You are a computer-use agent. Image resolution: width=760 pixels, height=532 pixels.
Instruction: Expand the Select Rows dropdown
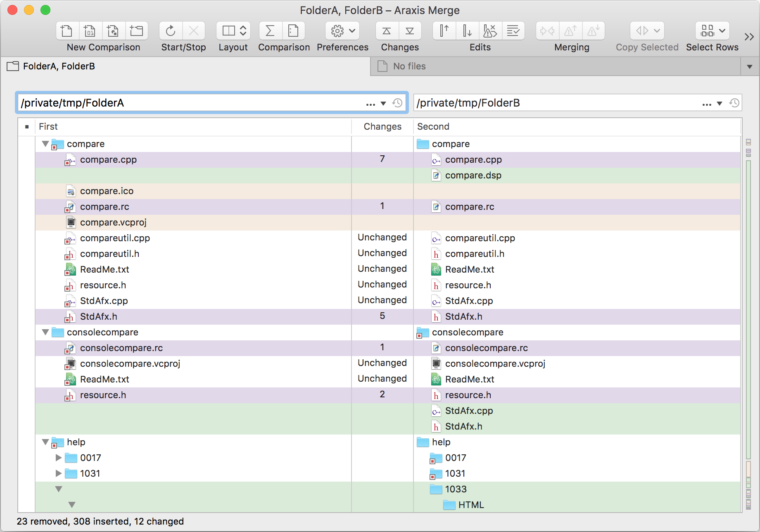[x=722, y=31]
